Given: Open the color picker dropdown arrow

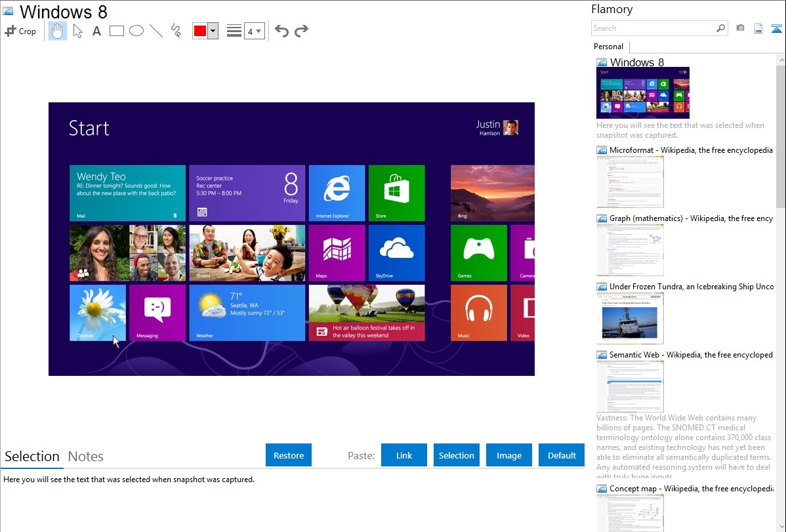Looking at the screenshot, I should pos(213,31).
